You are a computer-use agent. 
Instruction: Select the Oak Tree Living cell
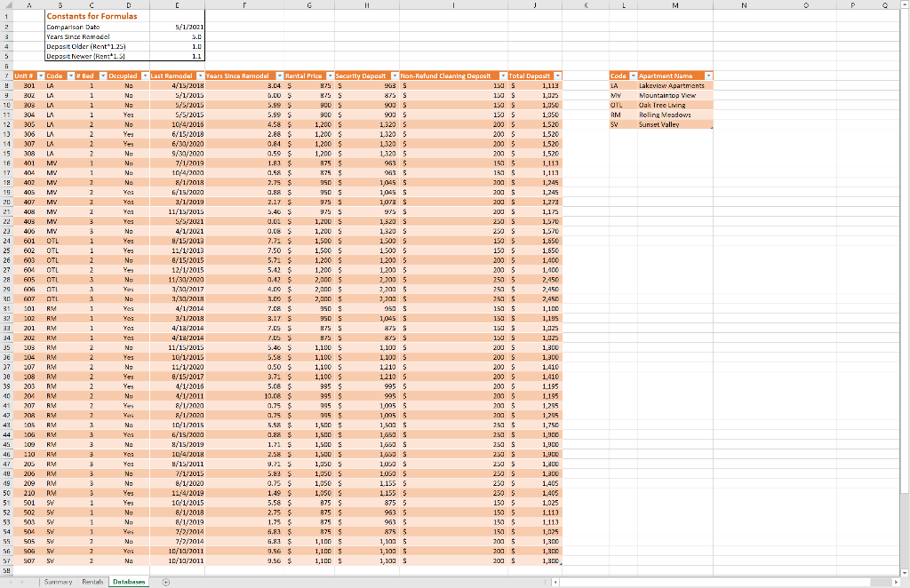(x=675, y=105)
